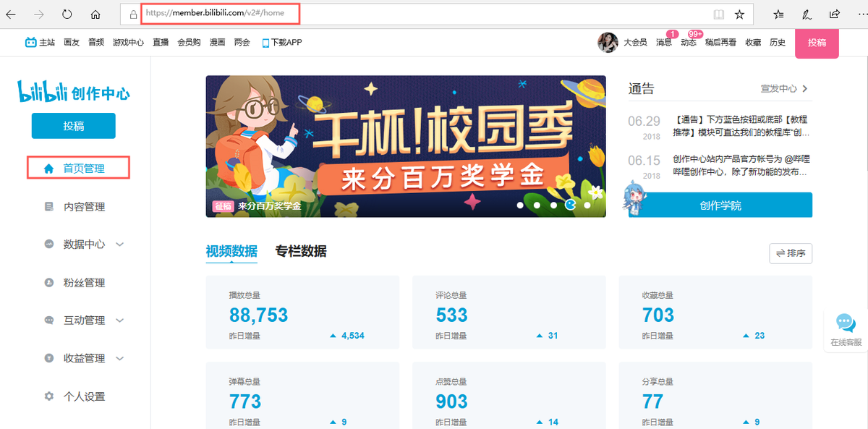Click the 互动管理 chat bubble icon
Viewport: 868px width, 429px height.
pyautogui.click(x=49, y=320)
